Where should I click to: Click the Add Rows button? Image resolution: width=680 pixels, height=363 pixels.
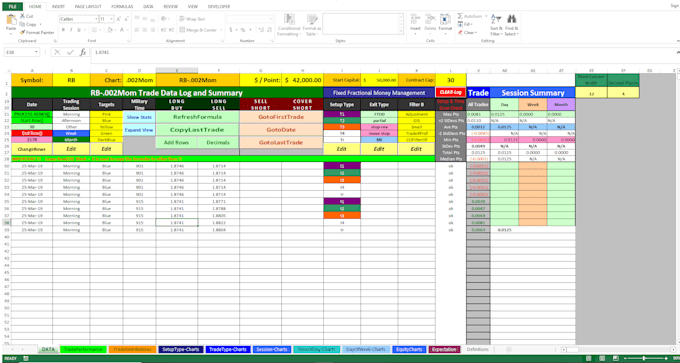177,142
